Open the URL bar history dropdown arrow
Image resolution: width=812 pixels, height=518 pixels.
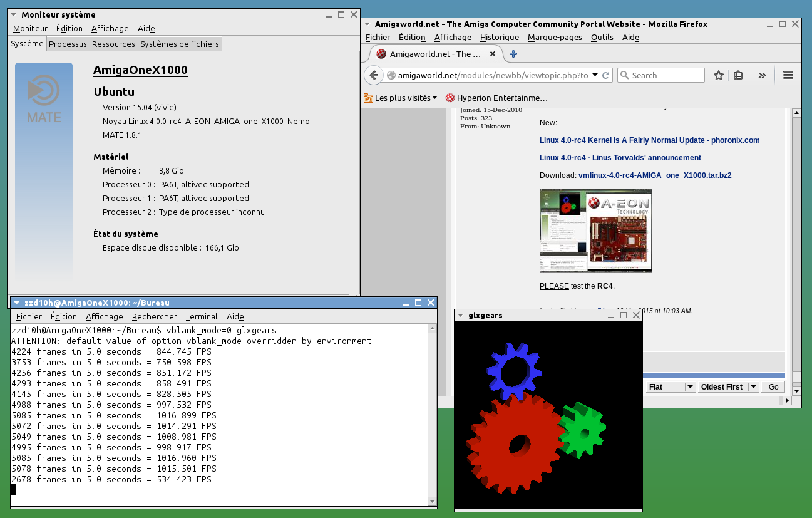[x=595, y=75]
